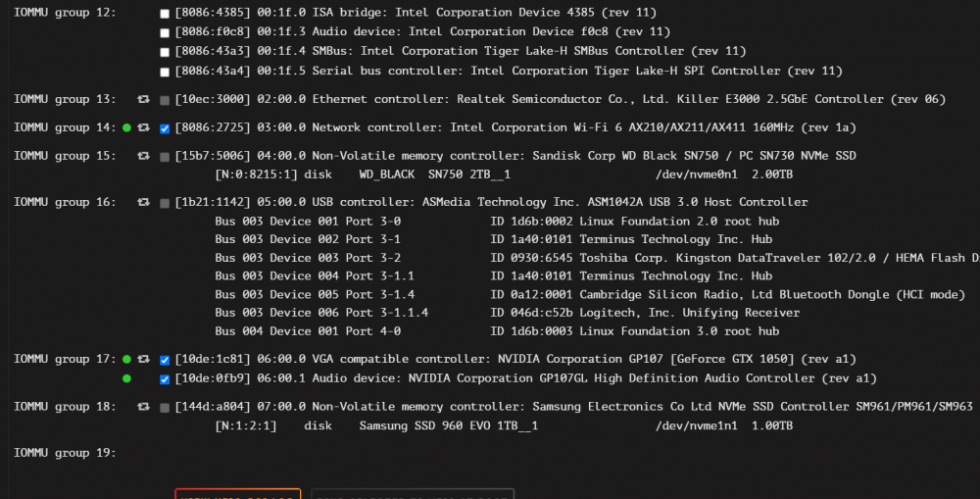Click the 'IOMMU group 17:' label
This screenshot has width=980, height=499.
pyautogui.click(x=65, y=359)
